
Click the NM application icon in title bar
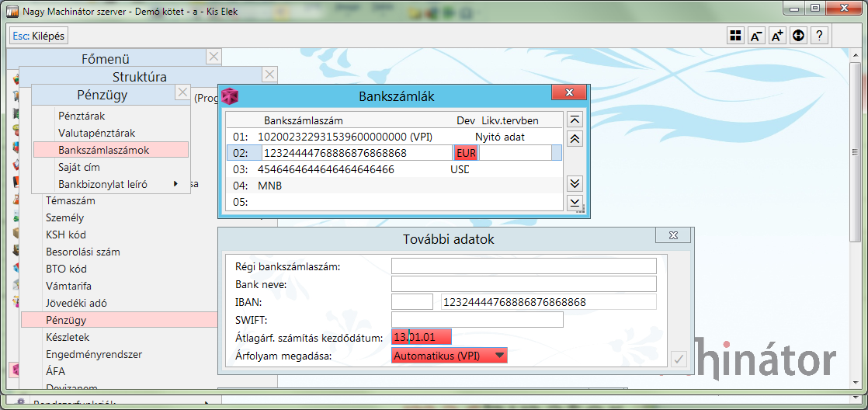pos(11,11)
